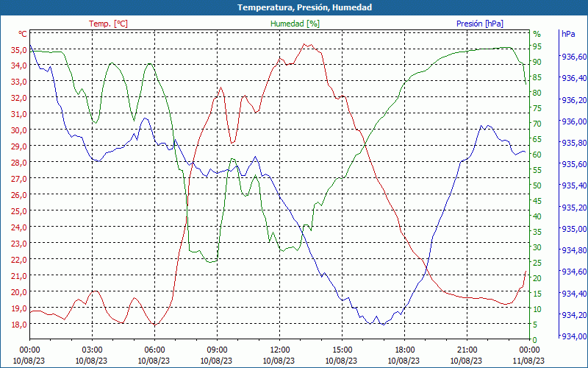Click the '28,0' temperature axis value
Viewport: 588px width, 368px height.
(x=19, y=162)
